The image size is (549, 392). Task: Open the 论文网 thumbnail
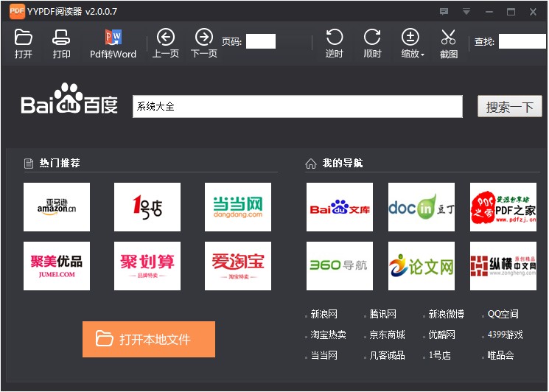click(422, 266)
